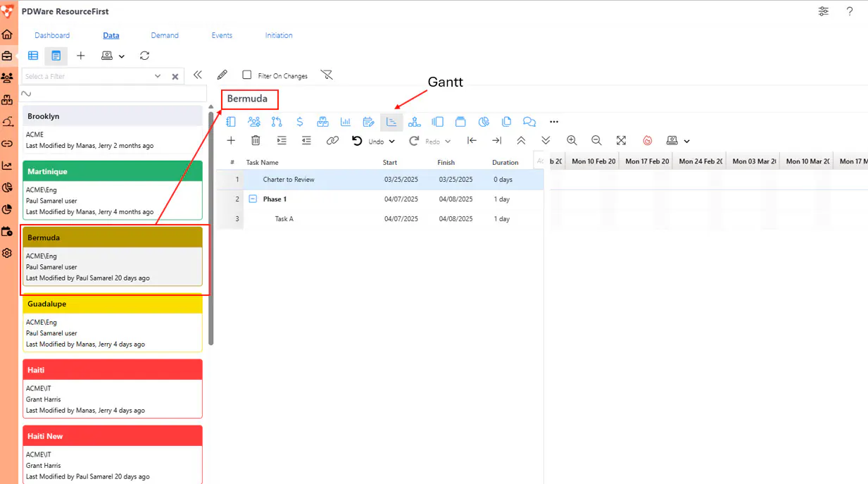Open the Select a Filter dropdown
The image size is (868, 484).
pos(158,76)
